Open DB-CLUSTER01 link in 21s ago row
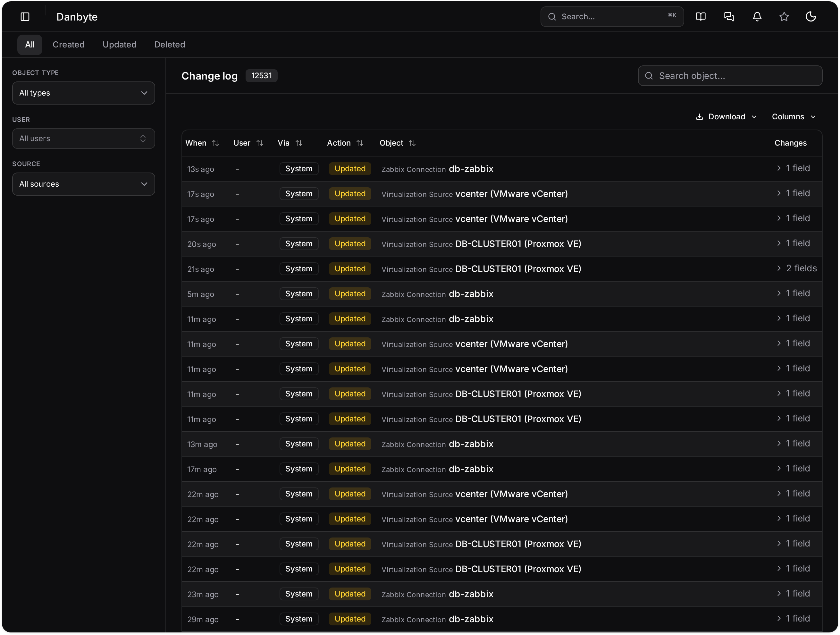Image resolution: width=840 pixels, height=635 pixels. pos(518,268)
